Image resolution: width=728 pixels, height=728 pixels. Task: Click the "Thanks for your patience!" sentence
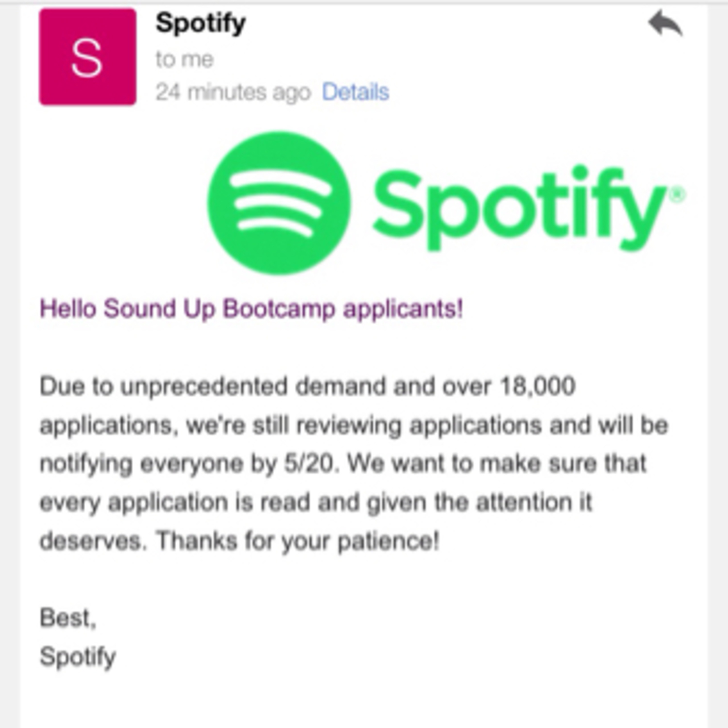[297, 541]
